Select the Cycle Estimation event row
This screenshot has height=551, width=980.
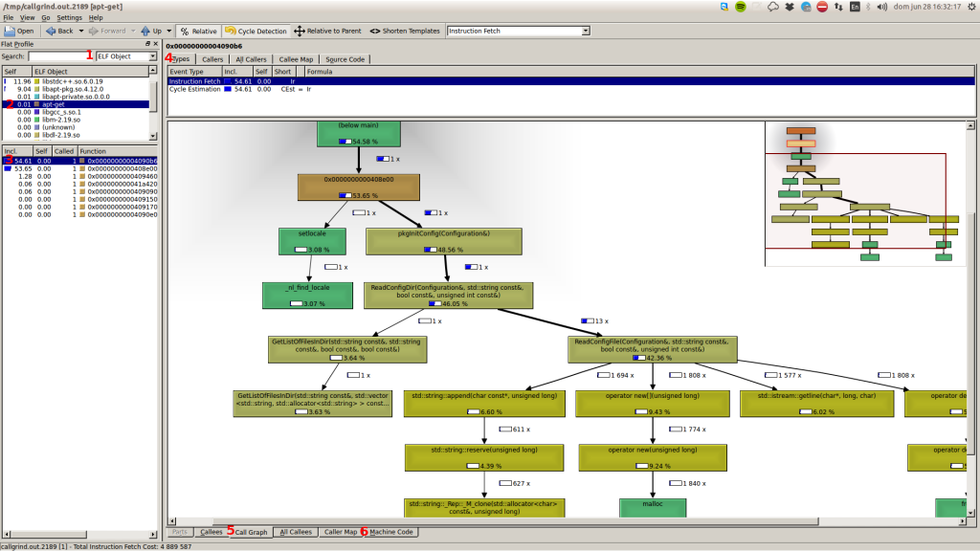coord(570,89)
